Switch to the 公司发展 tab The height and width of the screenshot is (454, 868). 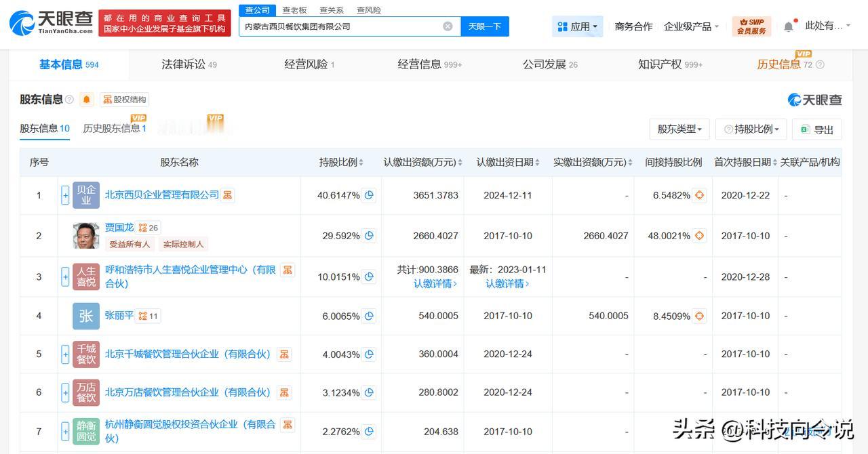pos(550,64)
